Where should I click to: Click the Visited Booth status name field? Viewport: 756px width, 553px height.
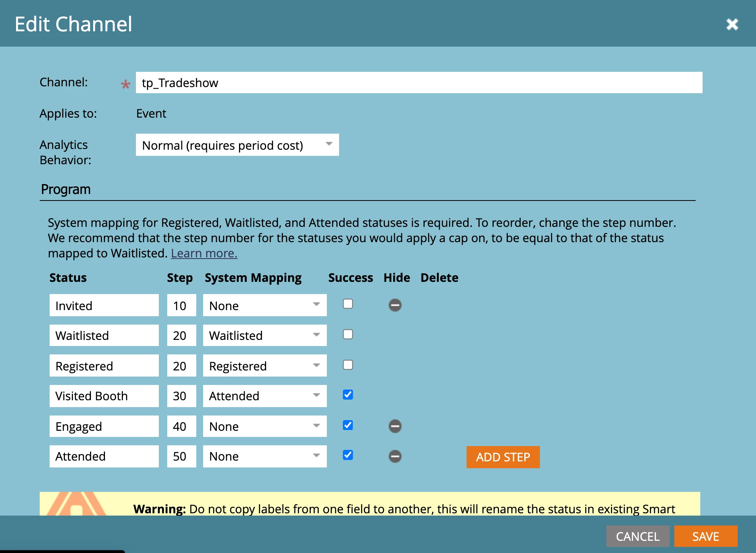click(x=104, y=396)
